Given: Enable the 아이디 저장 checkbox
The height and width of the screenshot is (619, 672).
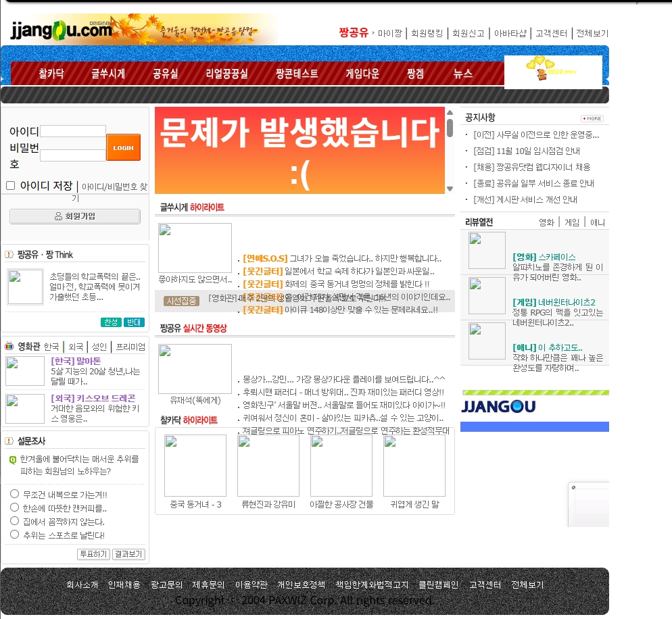Looking at the screenshot, I should [10, 185].
